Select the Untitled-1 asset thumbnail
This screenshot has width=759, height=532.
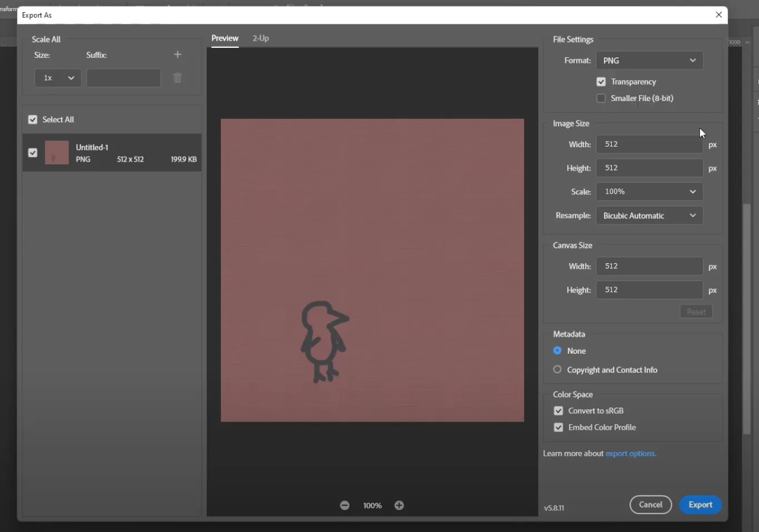[57, 153]
